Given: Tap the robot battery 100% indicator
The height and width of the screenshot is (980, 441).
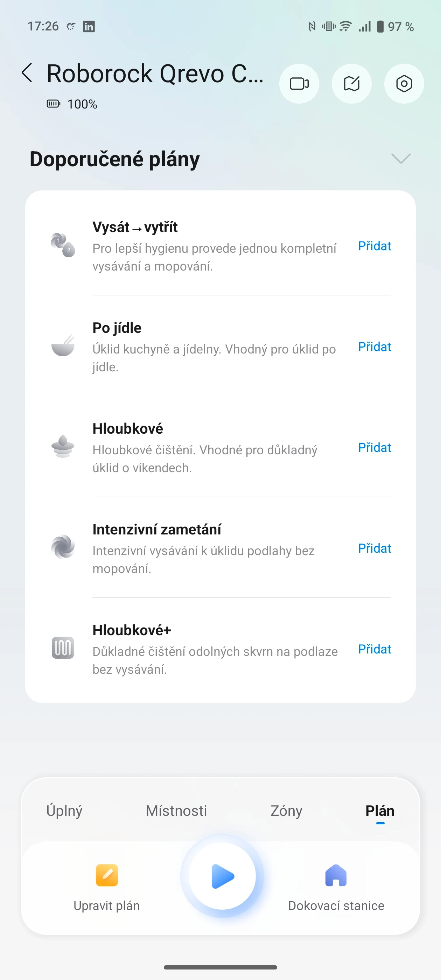Looking at the screenshot, I should [x=72, y=104].
